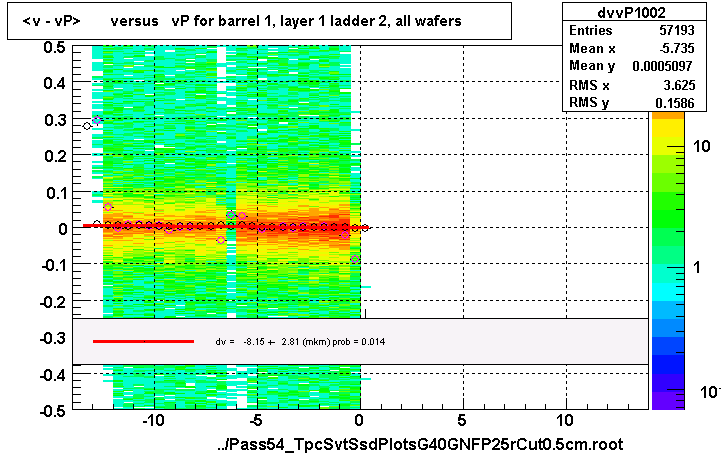Click the x-axis file name label Pass54_TpcSvtSsdPlots
The width and height of the screenshot is (721, 455).
click(420, 444)
